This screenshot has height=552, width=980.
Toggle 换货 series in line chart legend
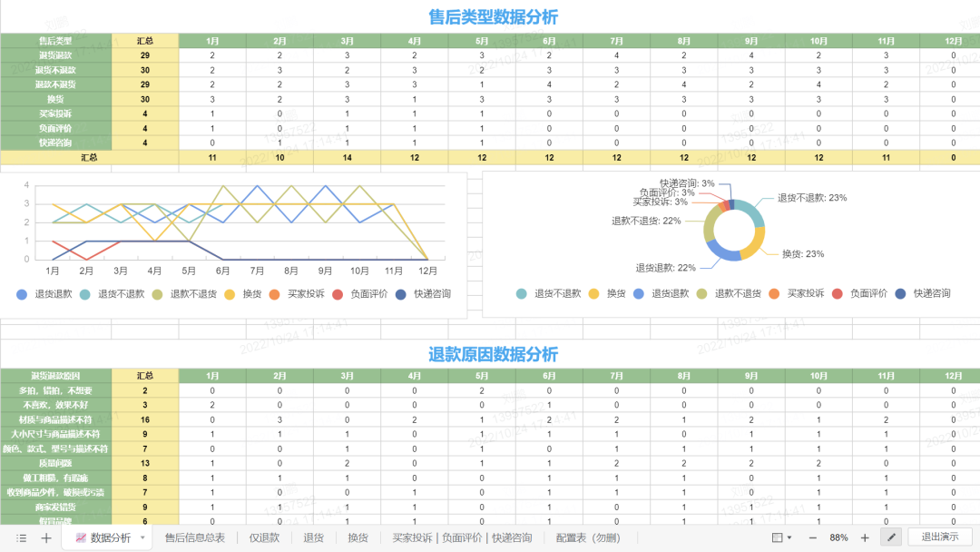click(243, 294)
